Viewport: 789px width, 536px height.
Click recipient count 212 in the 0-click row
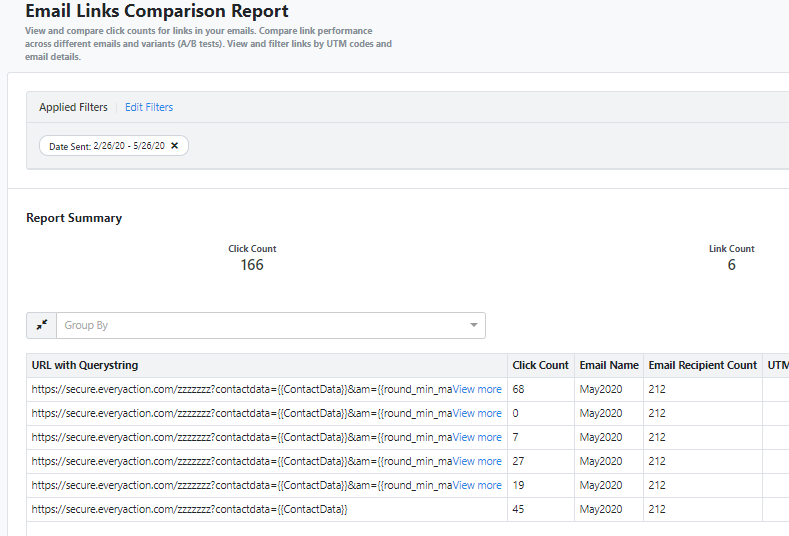pyautogui.click(x=657, y=413)
